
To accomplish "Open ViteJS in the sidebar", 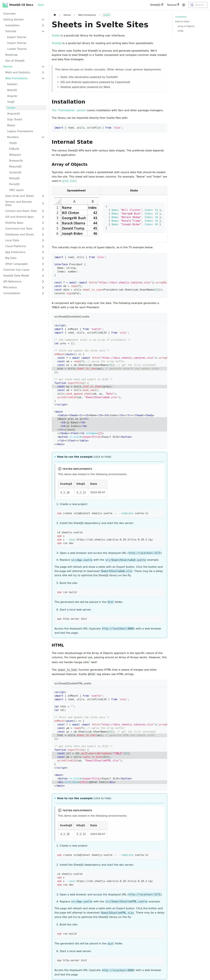I will pyautogui.click(x=13, y=143).
